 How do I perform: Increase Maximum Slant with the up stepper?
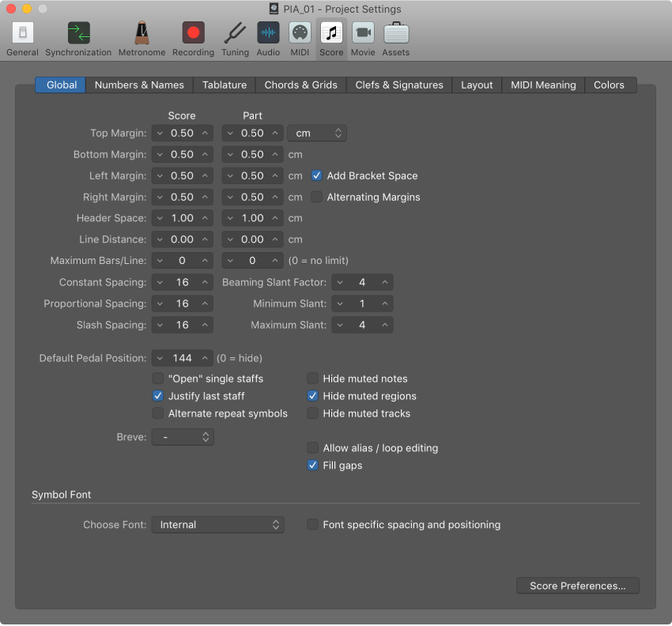coord(383,324)
